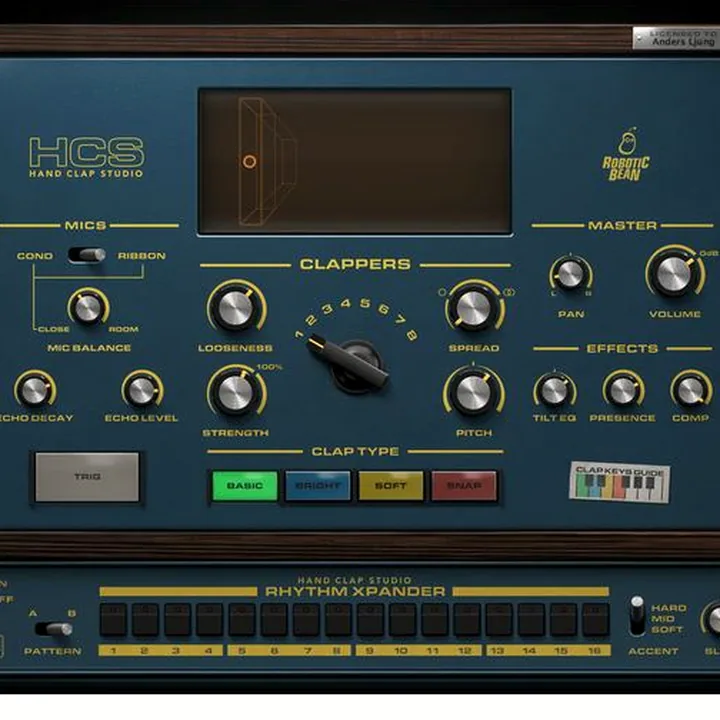The image size is (720, 720).
Task: Toggle sequencer step 8 pad
Action: [x=338, y=619]
